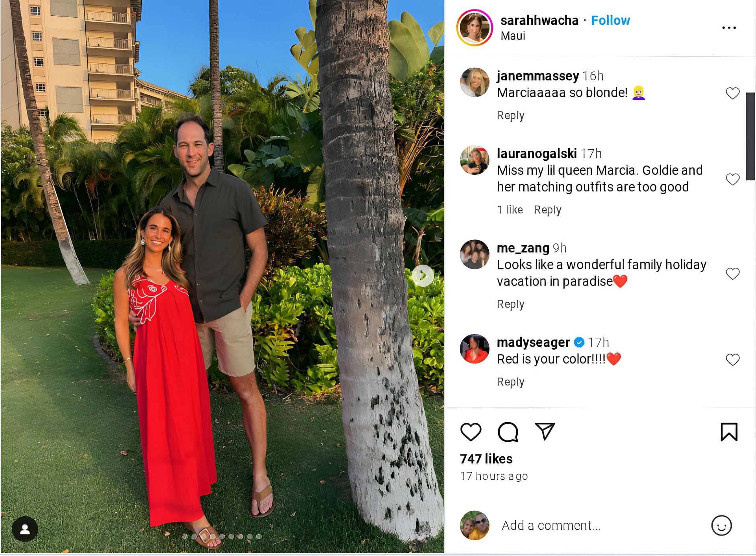Save the post with bookmark icon
This screenshot has width=756, height=556.
tap(729, 432)
